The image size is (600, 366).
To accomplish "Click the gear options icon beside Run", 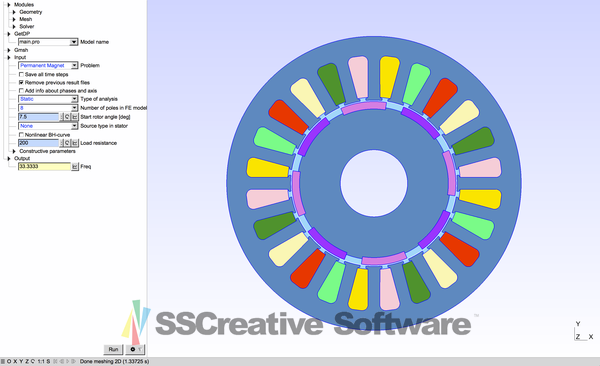I will click(135, 349).
